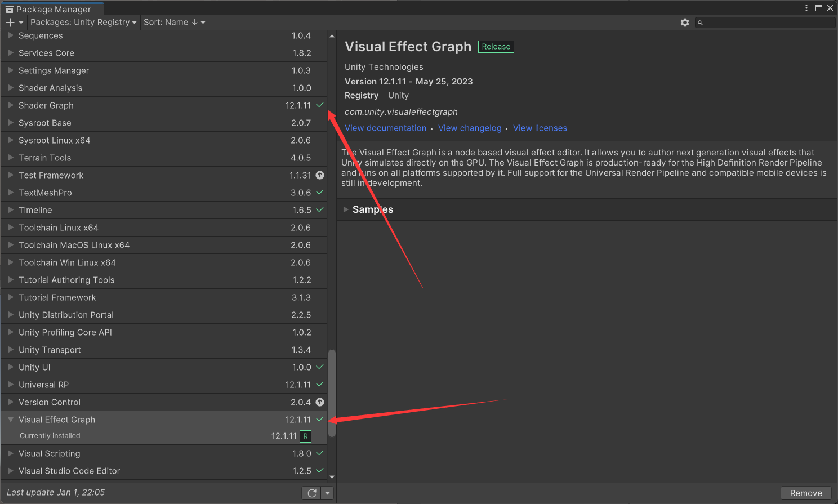The image size is (838, 504).
Task: Click the installed checkmark for Universal RP
Action: (x=320, y=385)
